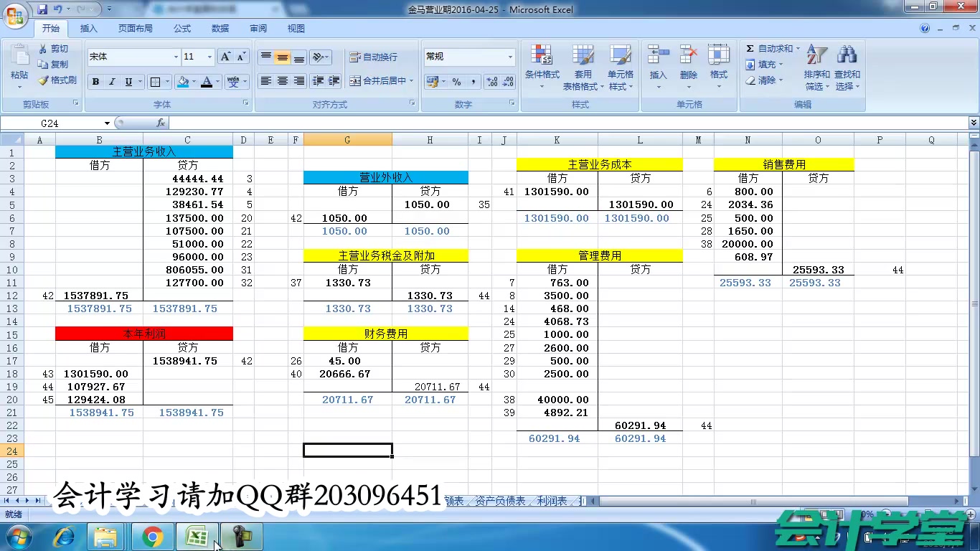Toggle bold formatting
This screenshot has width=980, height=551.
[x=95, y=82]
